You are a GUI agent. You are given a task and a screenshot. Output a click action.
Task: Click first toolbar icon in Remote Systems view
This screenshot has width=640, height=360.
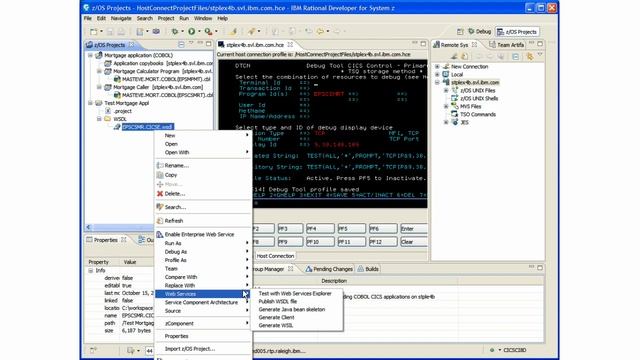click(454, 56)
